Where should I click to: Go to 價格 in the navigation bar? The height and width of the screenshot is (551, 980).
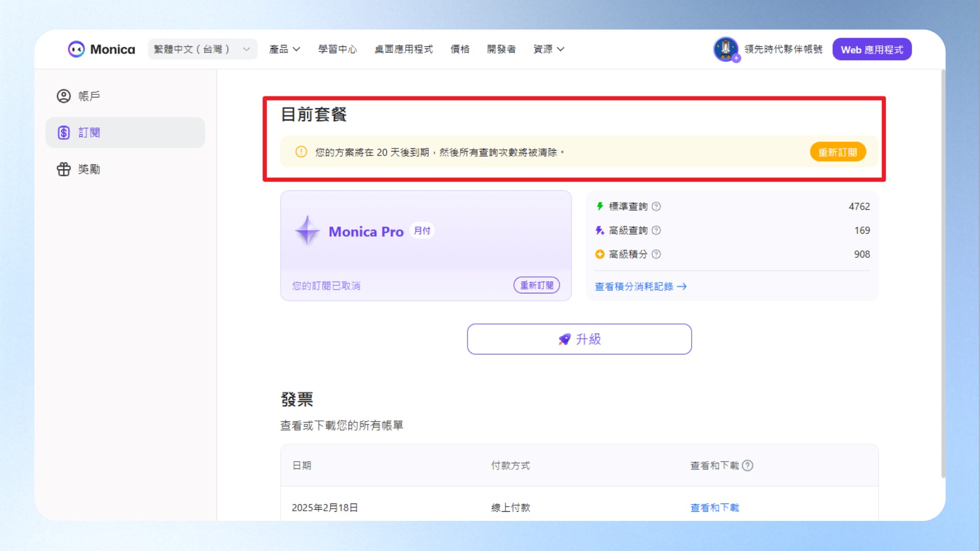point(460,49)
